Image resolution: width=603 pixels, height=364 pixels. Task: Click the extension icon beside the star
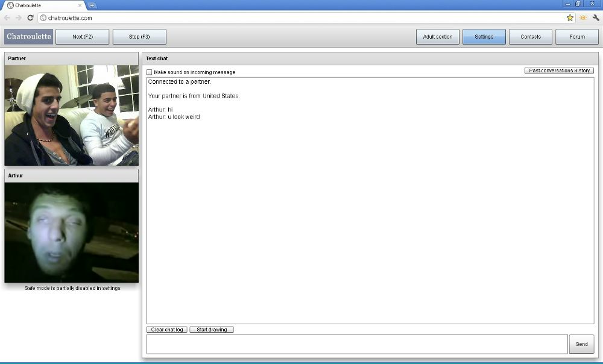583,17
